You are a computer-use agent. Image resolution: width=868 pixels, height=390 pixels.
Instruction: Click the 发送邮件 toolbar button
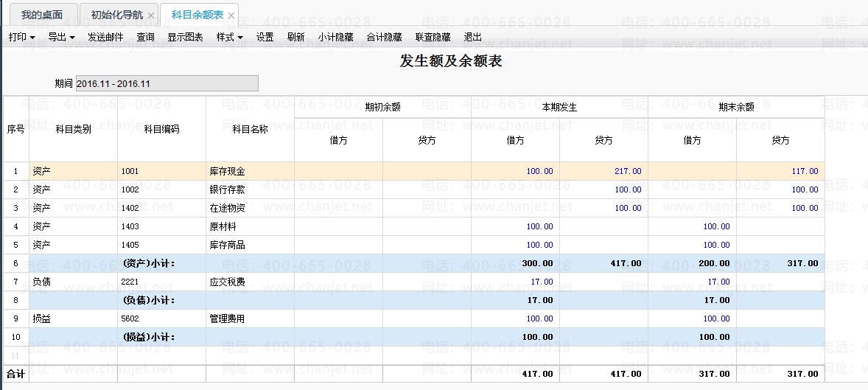[105, 37]
